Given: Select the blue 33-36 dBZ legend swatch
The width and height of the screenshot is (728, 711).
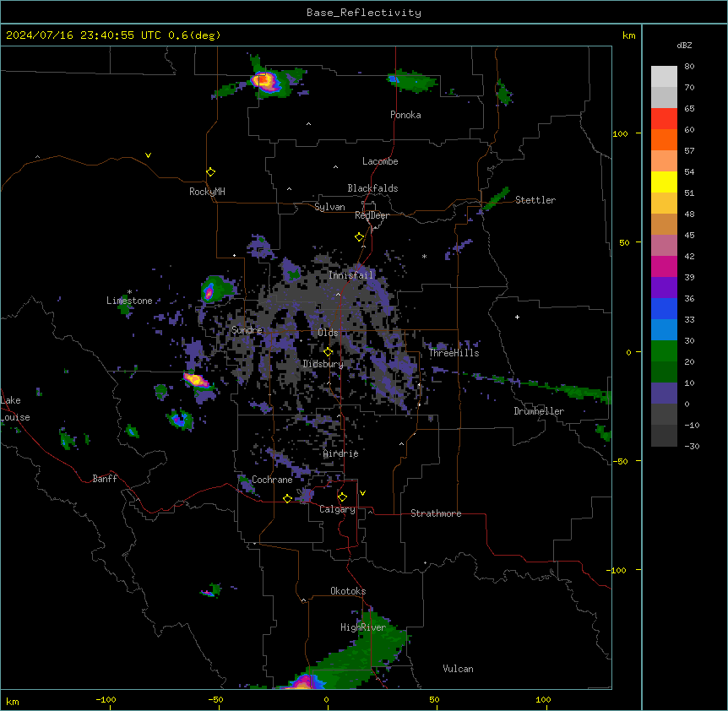Looking at the screenshot, I should tap(664, 308).
